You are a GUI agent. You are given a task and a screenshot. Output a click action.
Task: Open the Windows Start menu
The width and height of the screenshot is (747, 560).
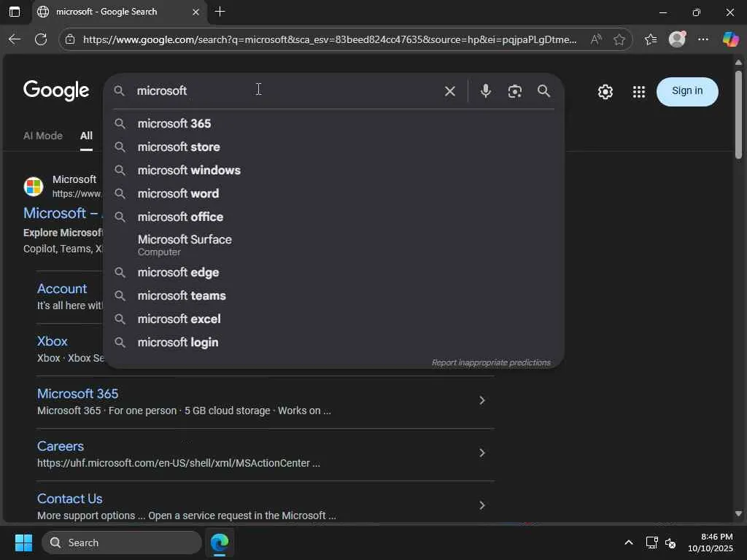tap(23, 542)
